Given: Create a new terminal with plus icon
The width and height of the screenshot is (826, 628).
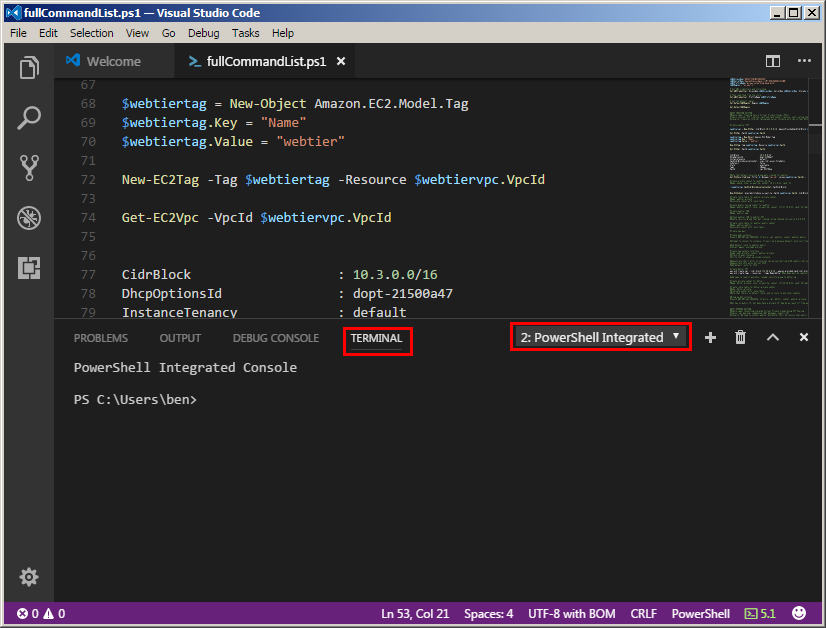Looking at the screenshot, I should click(x=710, y=337).
